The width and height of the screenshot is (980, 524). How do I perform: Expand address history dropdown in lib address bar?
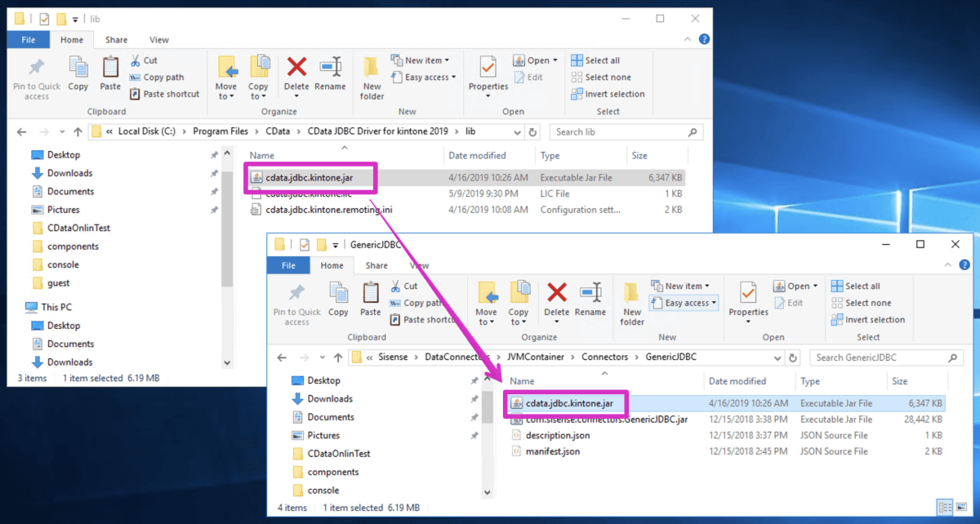tap(517, 131)
